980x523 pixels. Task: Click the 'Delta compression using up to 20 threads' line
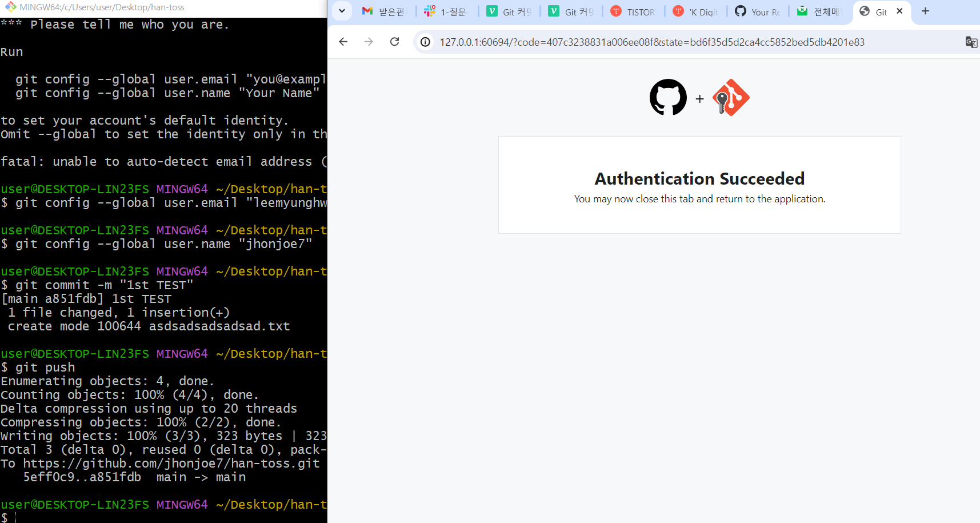[149, 408]
